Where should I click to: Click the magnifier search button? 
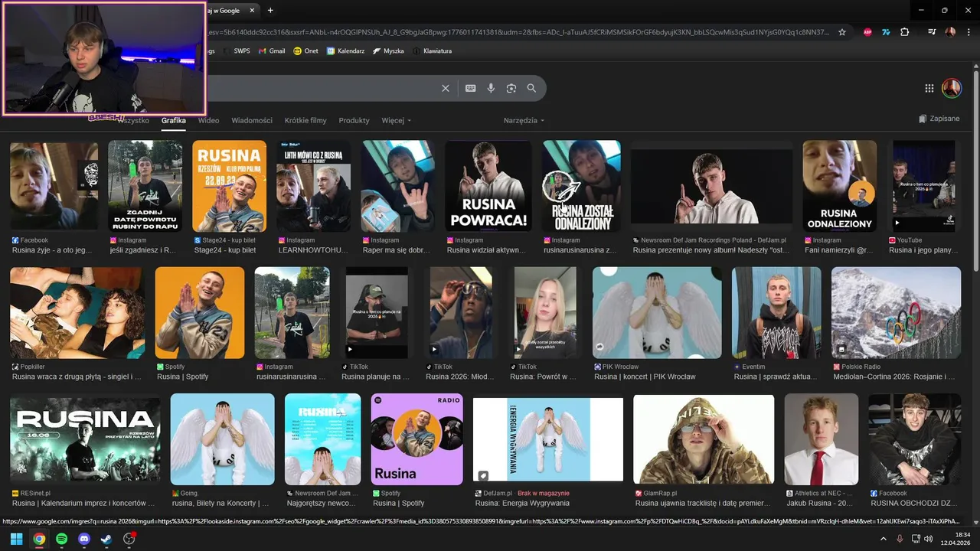pos(531,88)
